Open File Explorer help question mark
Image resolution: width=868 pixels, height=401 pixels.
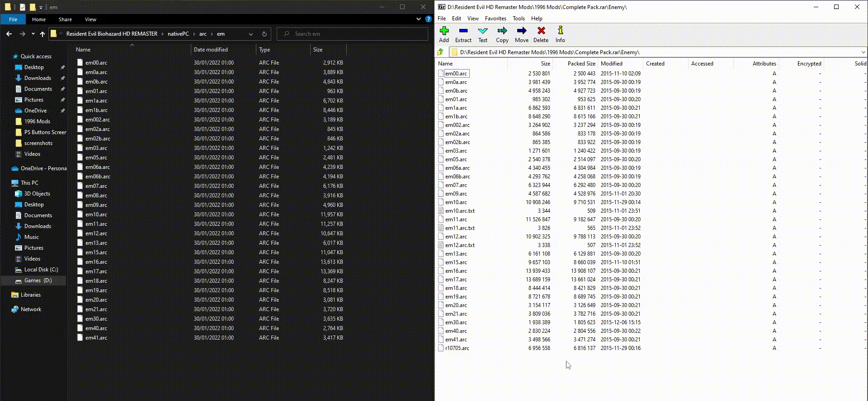coord(428,19)
